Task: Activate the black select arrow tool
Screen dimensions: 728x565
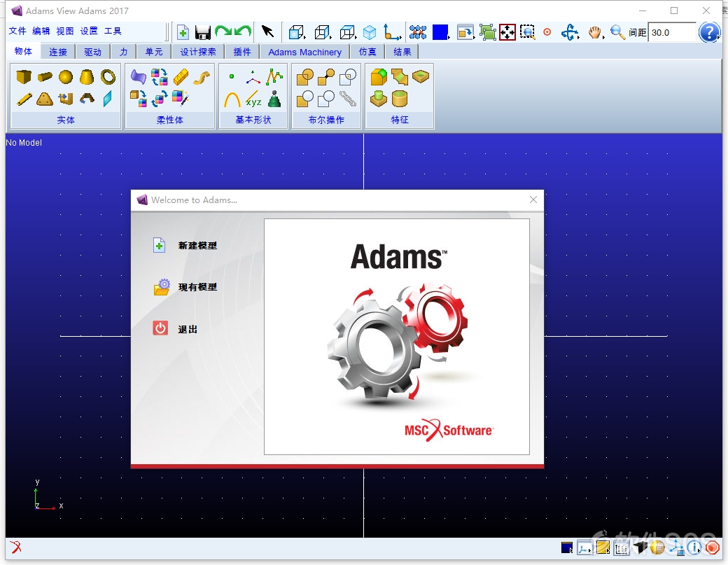Action: pyautogui.click(x=267, y=31)
